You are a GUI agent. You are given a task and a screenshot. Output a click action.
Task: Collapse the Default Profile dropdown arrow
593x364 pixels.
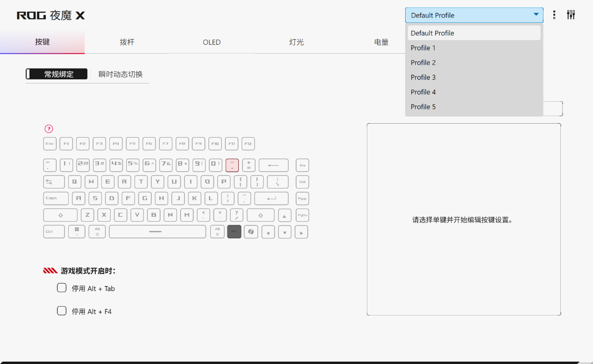tap(536, 15)
